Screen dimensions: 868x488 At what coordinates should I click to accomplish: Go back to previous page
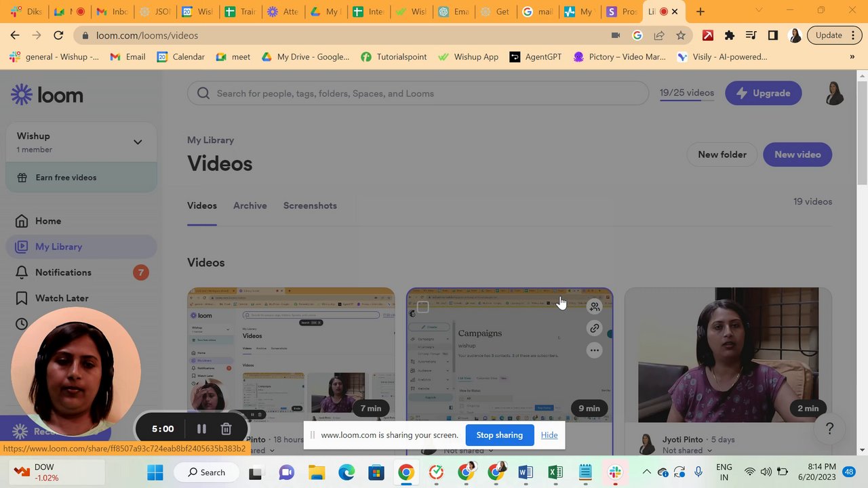click(15, 35)
